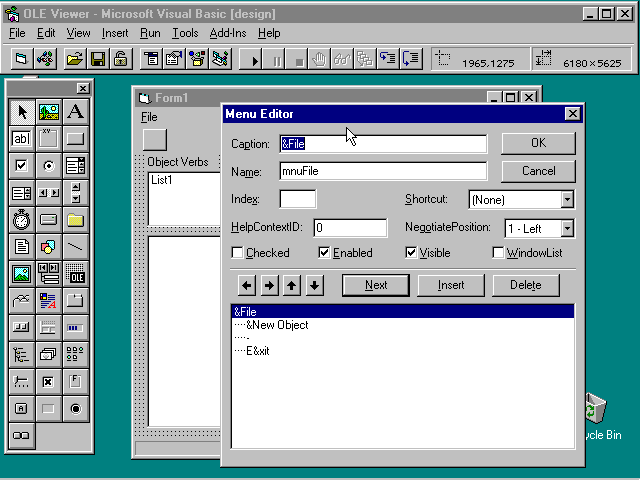Click the Next button
This screenshot has width=640, height=480.
pyautogui.click(x=376, y=285)
